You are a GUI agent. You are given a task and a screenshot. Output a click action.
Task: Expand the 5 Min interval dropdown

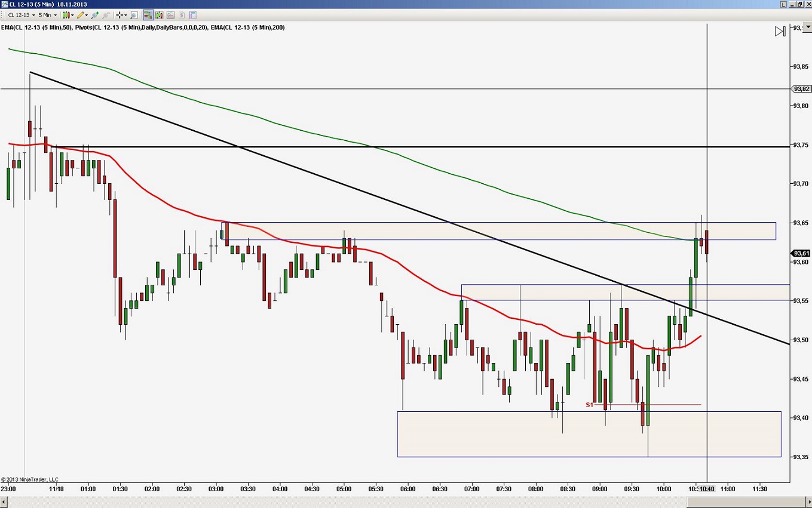tap(55, 15)
